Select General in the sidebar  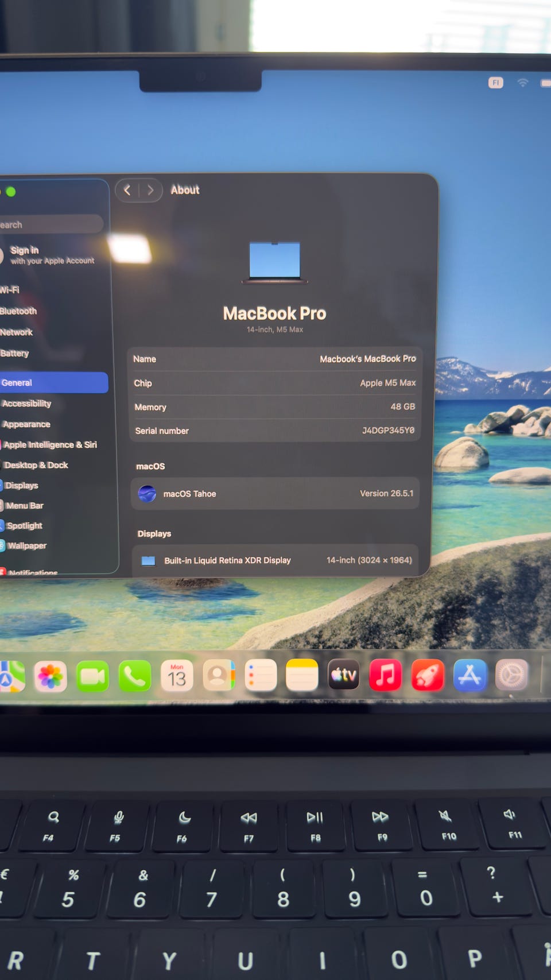[x=54, y=383]
